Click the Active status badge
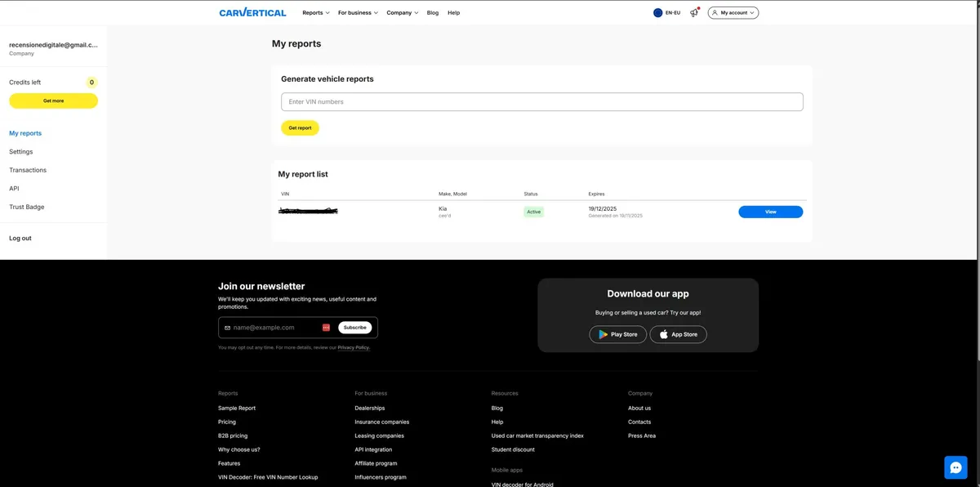Viewport: 980px width, 487px height. coord(534,212)
